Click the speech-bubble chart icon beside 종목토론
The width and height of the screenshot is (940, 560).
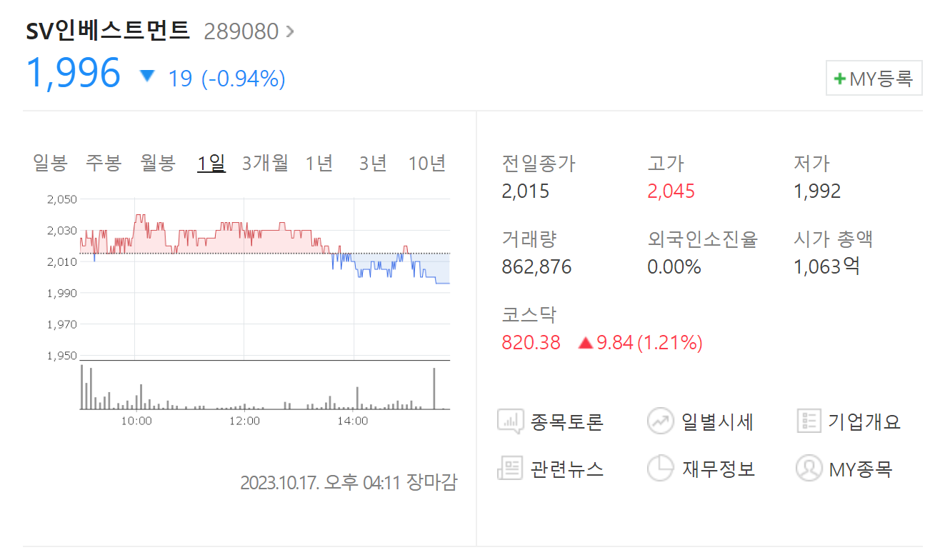click(x=510, y=421)
